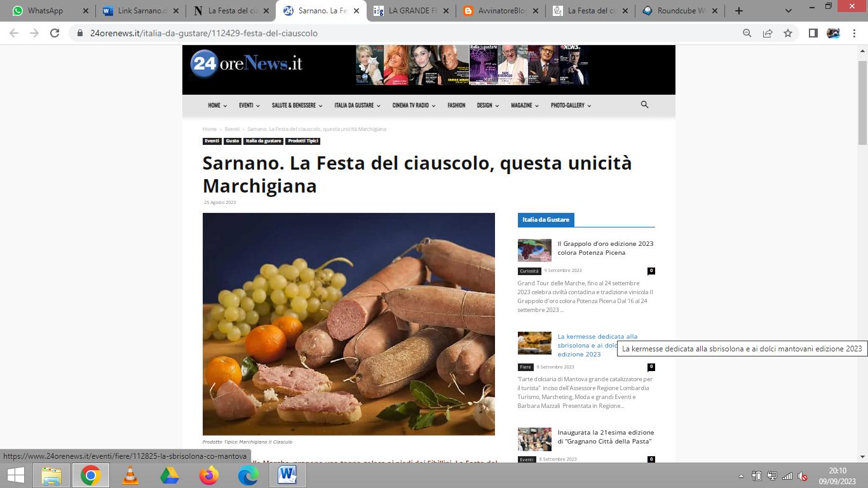Open Il Grappolo d'oro edizione 2023 article

pyautogui.click(x=606, y=248)
